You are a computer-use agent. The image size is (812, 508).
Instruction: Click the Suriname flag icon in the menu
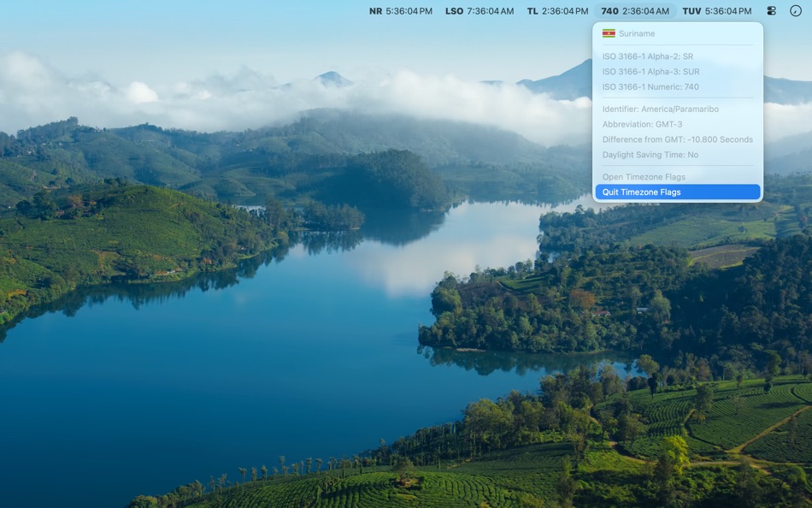point(608,33)
